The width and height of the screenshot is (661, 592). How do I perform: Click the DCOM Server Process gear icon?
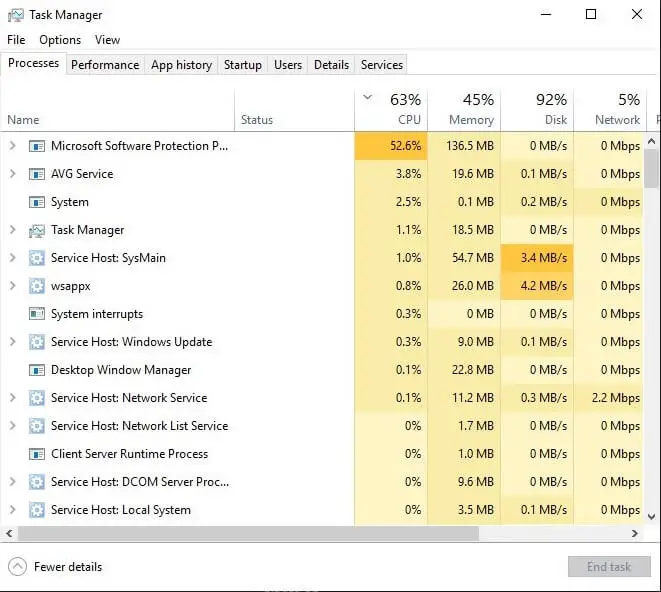[x=37, y=482]
